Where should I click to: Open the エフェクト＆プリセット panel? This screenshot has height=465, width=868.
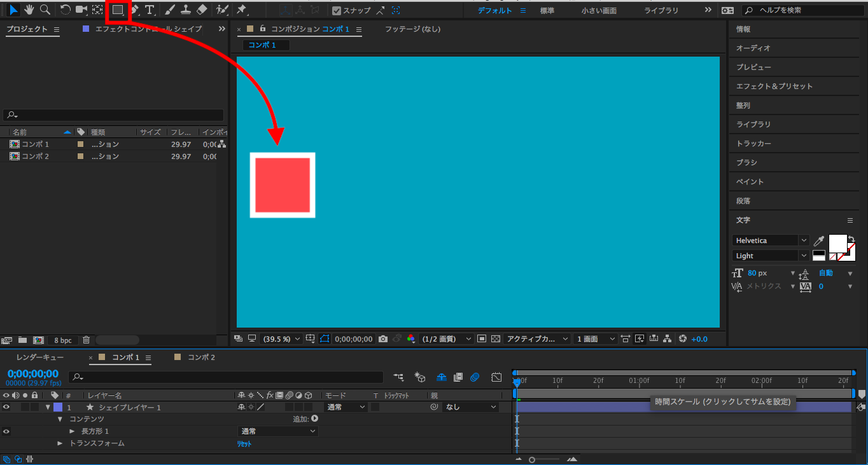coord(774,87)
